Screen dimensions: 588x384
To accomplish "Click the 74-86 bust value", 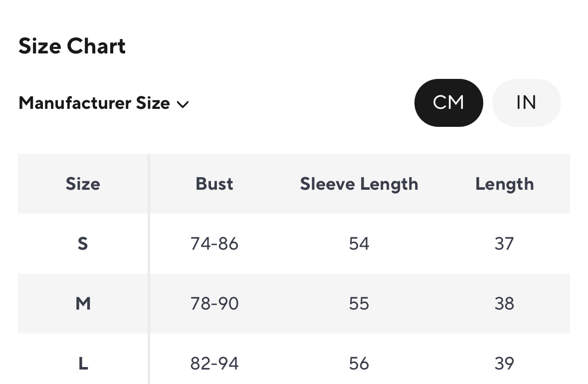I will 214,244.
